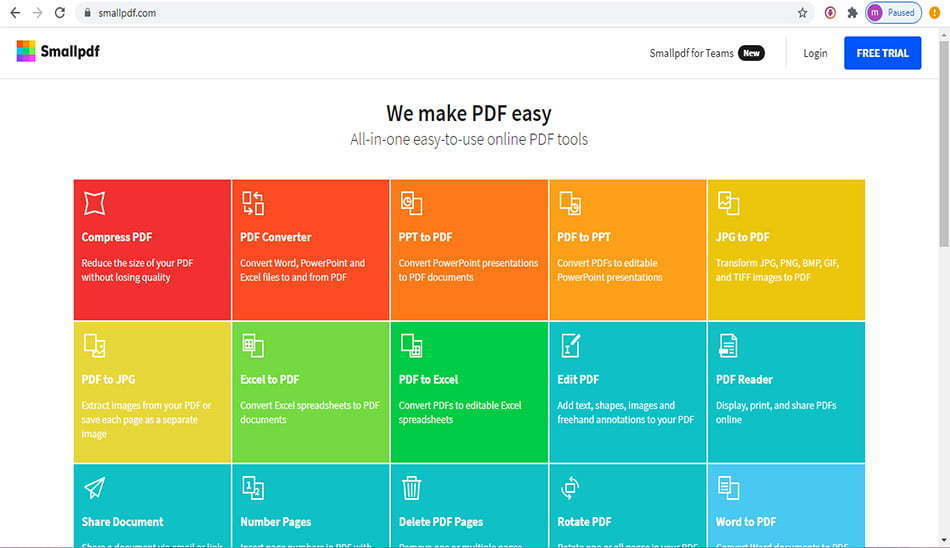Click the Share Document title
The image size is (950, 548).
(x=122, y=522)
